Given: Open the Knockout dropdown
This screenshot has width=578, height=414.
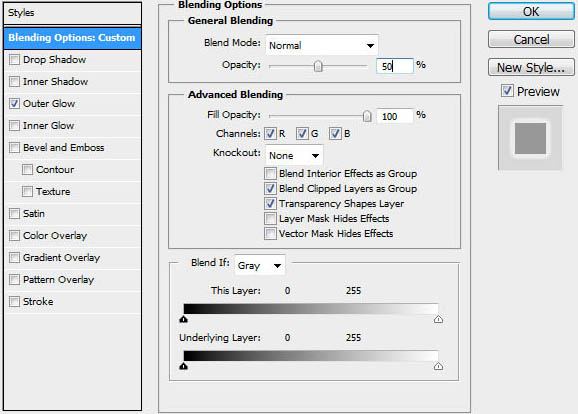Looking at the screenshot, I should (294, 155).
